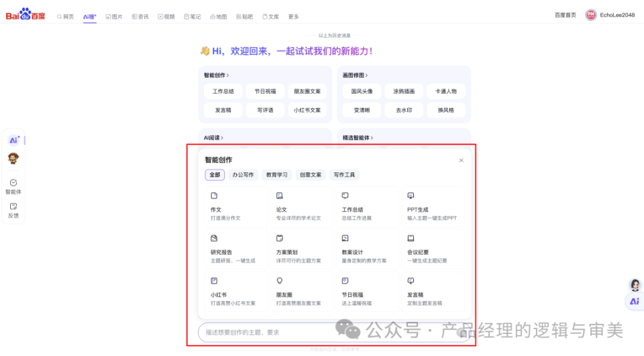Open the monkey avatar in left sidebar
The width and height of the screenshot is (644, 356).
(x=13, y=158)
